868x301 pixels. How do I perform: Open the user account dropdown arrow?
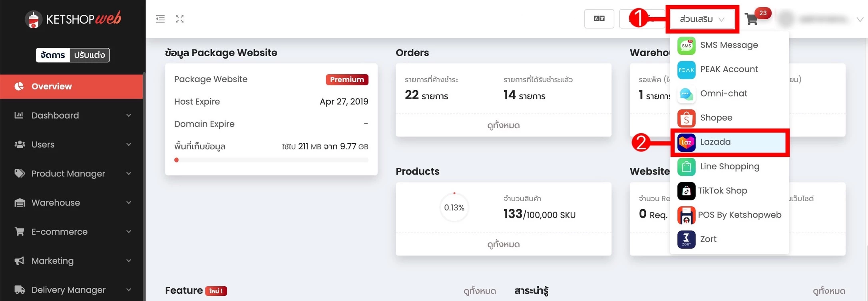[860, 19]
